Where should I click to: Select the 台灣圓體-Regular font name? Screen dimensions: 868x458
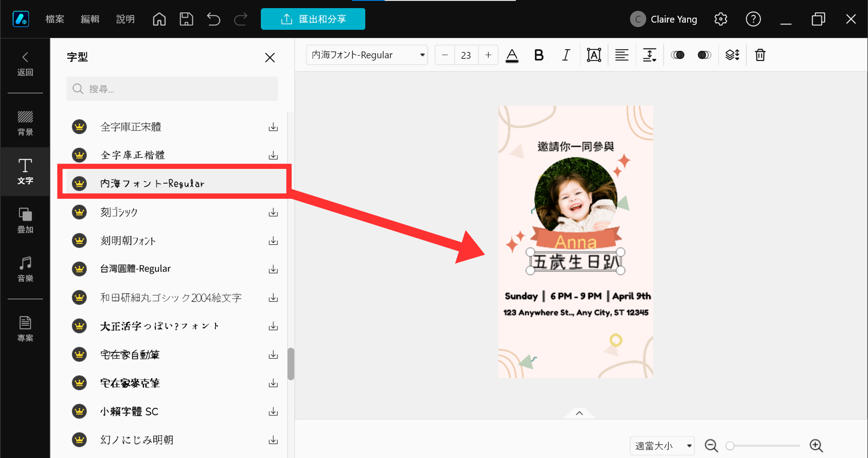pyautogui.click(x=135, y=269)
